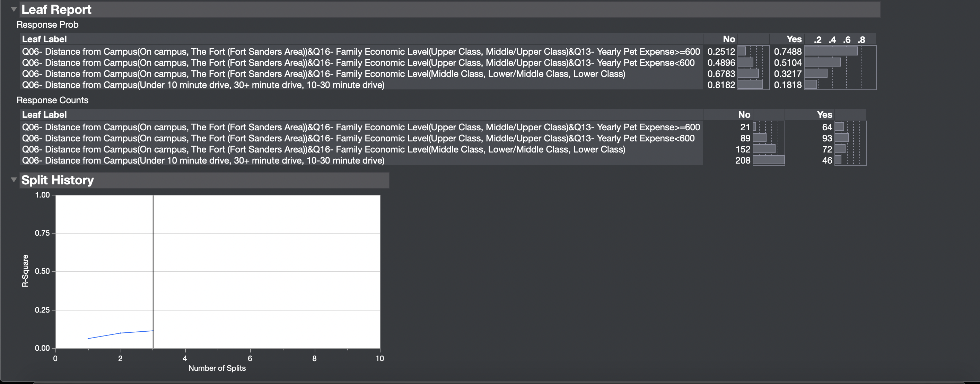Click the No column header in Response Prob
980x384 pixels.
click(x=728, y=39)
